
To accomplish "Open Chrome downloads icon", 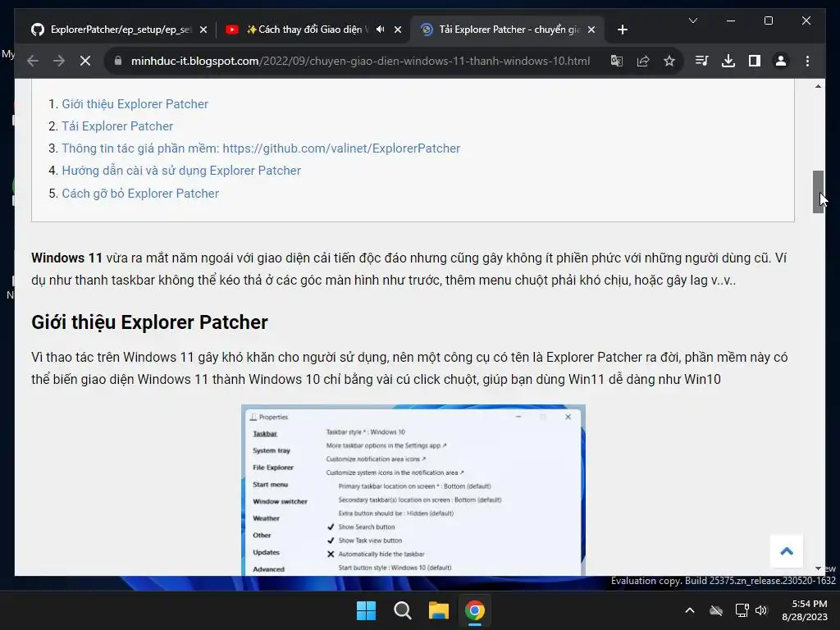I will coord(728,61).
